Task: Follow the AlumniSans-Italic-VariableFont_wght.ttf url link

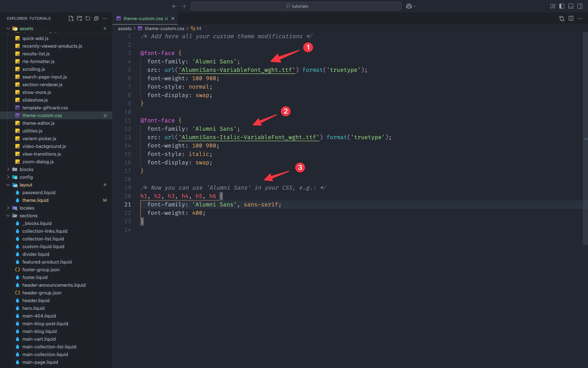Action: 248,137
